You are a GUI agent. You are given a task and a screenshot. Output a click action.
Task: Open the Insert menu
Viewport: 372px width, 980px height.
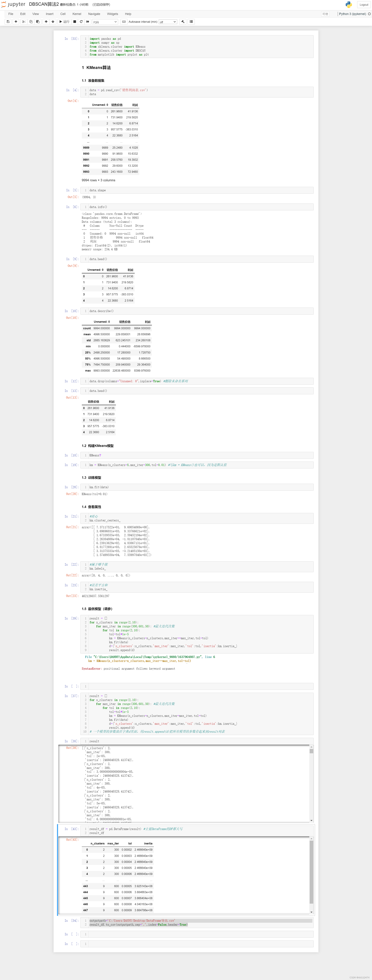coord(49,14)
